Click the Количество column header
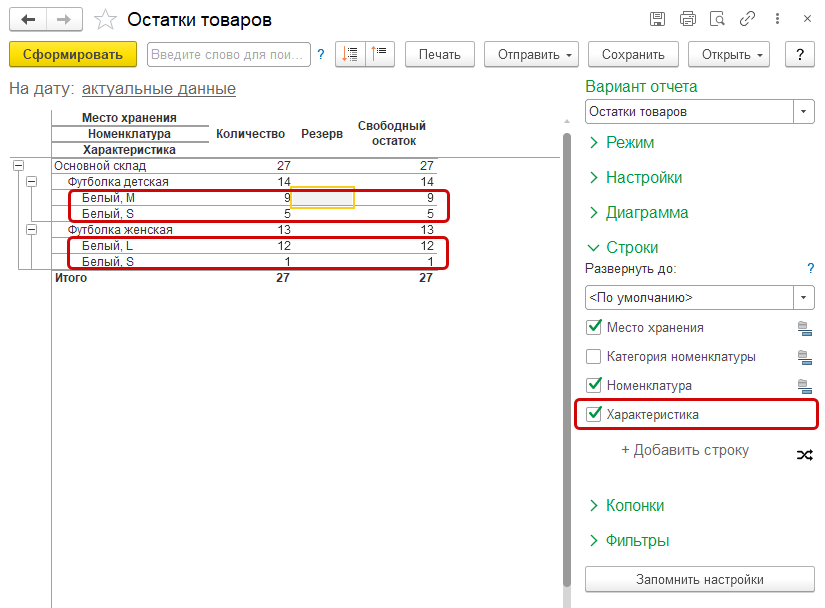The height and width of the screenshot is (608, 825). tap(250, 134)
